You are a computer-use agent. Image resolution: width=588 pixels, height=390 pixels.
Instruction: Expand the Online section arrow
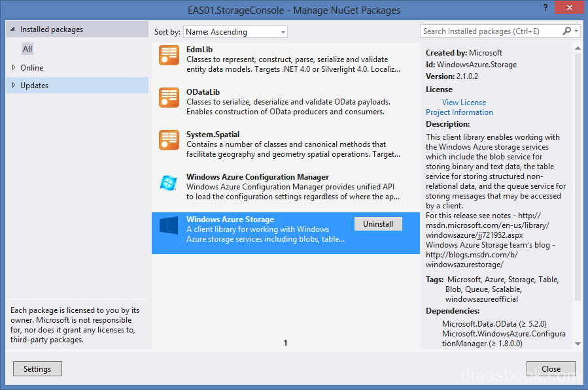pos(14,67)
